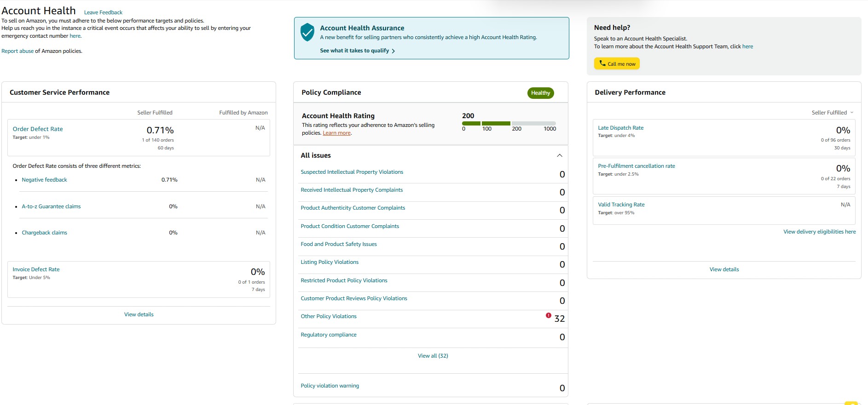Click the emergency contact 'here' link
This screenshot has width=868, height=405.
pyautogui.click(x=75, y=36)
